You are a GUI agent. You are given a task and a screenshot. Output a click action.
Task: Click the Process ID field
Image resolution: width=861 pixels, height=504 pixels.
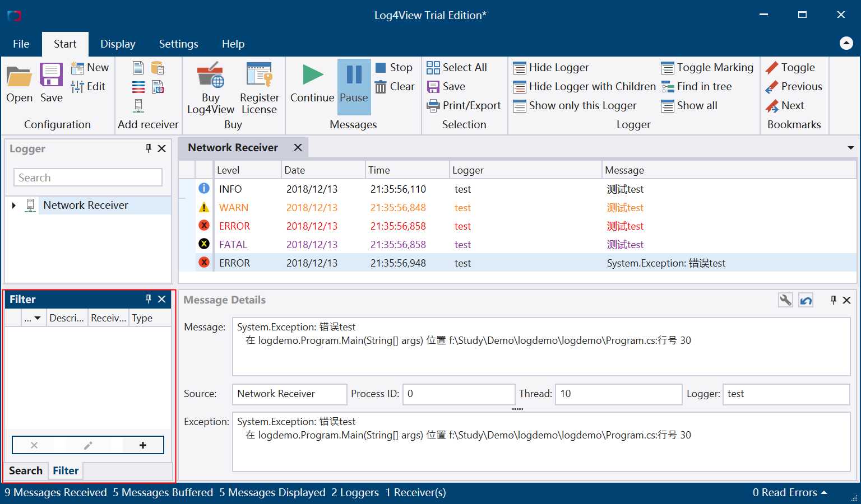(x=459, y=394)
